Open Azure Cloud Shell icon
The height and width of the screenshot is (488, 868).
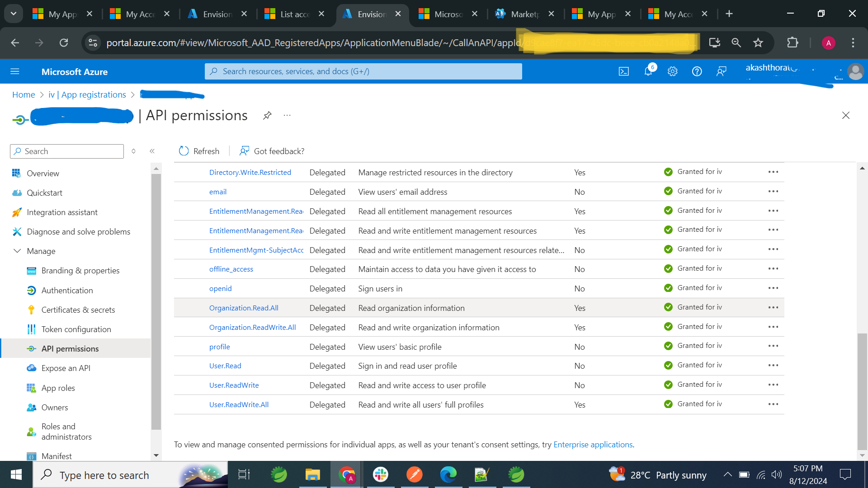coord(623,71)
